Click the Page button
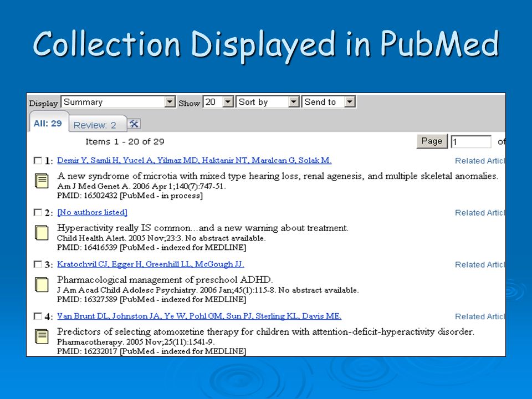Screen dimensions: 532x399 (432, 141)
